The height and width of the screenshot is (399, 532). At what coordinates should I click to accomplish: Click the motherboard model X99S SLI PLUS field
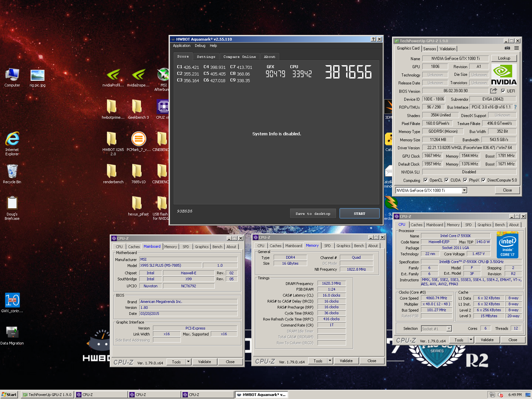tap(170, 265)
